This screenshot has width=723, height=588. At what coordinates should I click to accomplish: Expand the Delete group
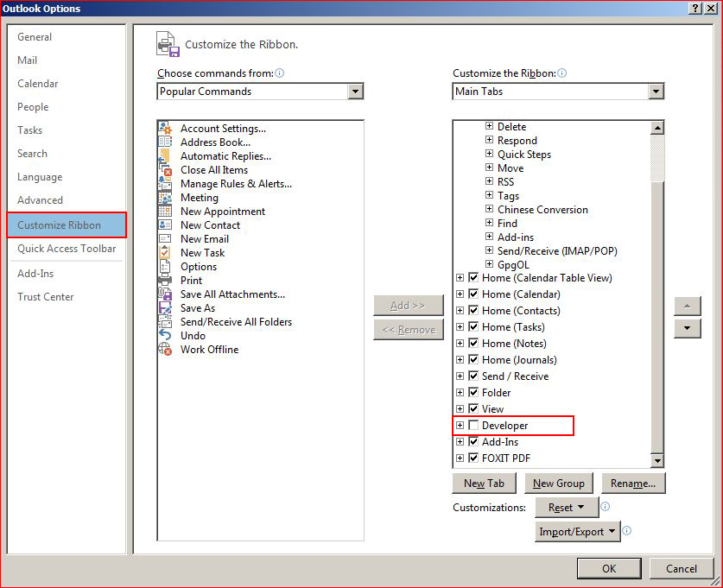click(x=489, y=126)
